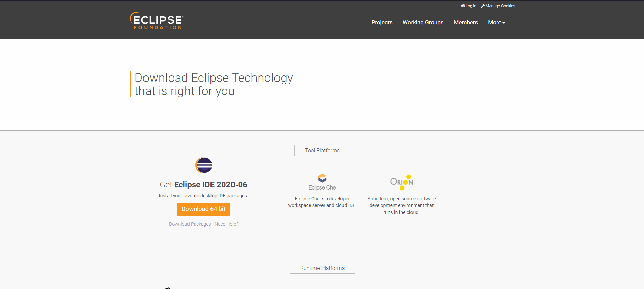Viewport: 644px width, 289px height.
Task: Click the Eclipse IDE sphere logo
Action: click(x=204, y=165)
